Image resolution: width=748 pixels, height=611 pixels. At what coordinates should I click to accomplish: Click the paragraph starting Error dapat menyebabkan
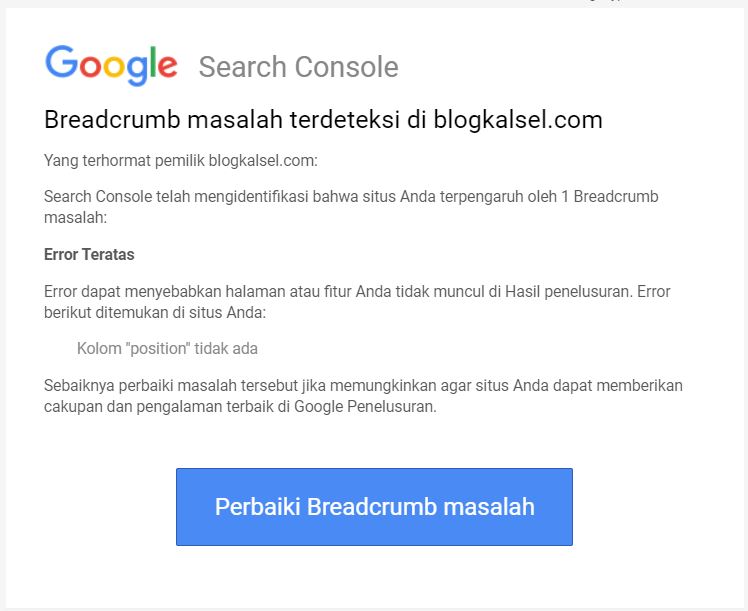[x=357, y=302]
